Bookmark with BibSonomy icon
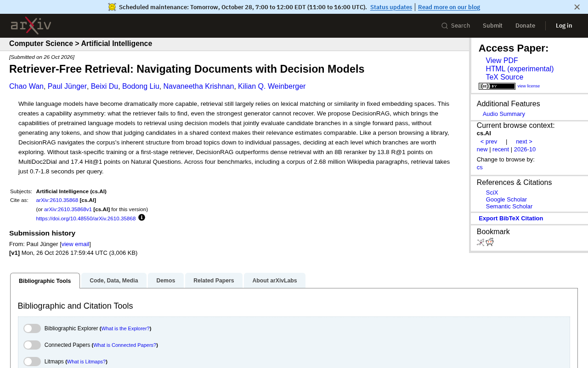 click(x=481, y=242)
